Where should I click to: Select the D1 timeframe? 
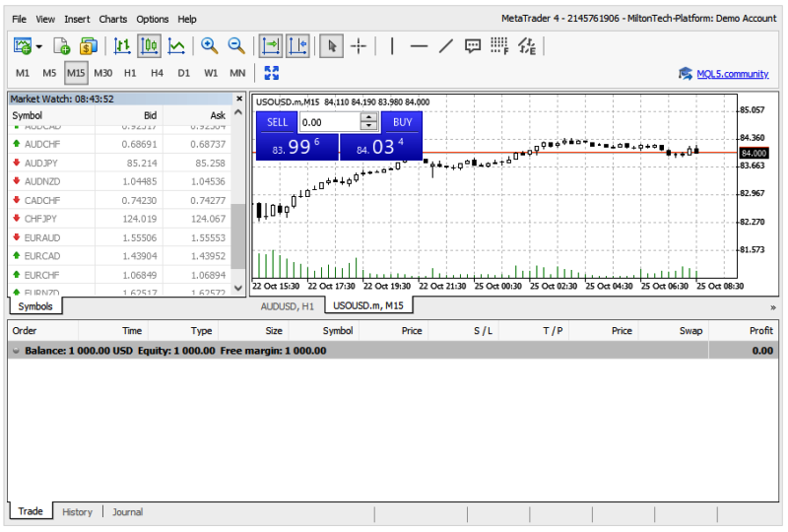point(184,74)
